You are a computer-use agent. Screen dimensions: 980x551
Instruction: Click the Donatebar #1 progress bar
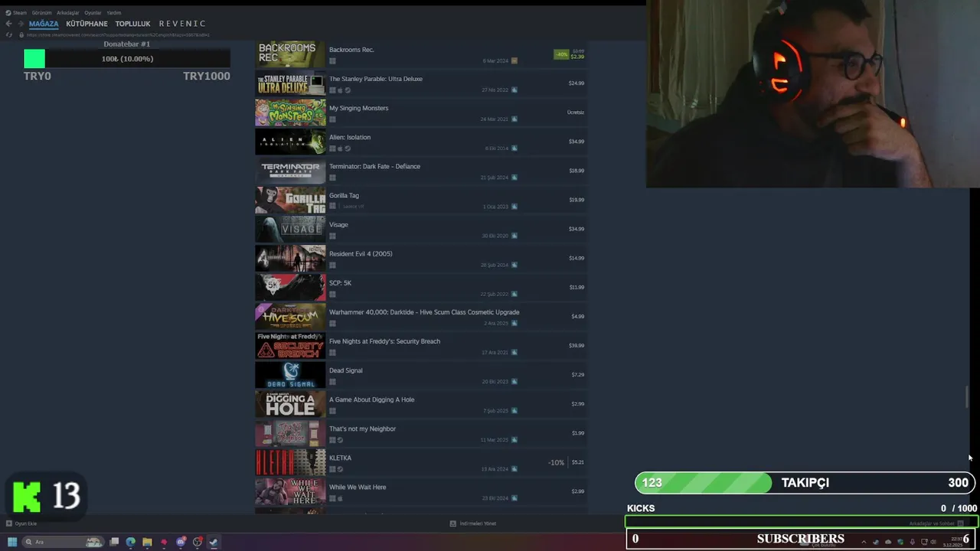point(127,59)
